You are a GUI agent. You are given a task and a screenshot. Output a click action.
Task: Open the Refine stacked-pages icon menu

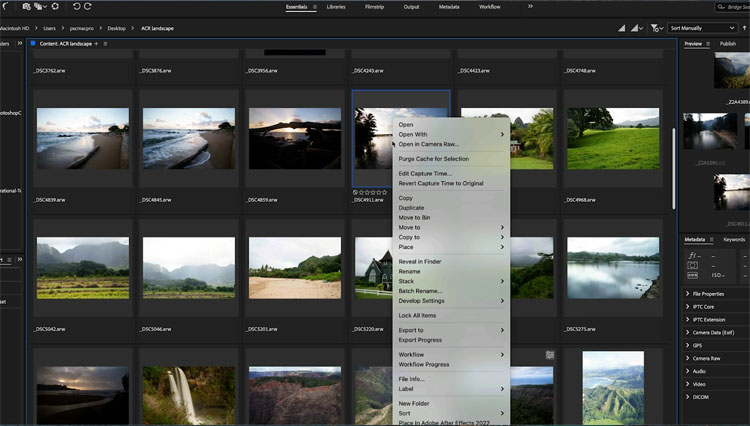(40, 6)
